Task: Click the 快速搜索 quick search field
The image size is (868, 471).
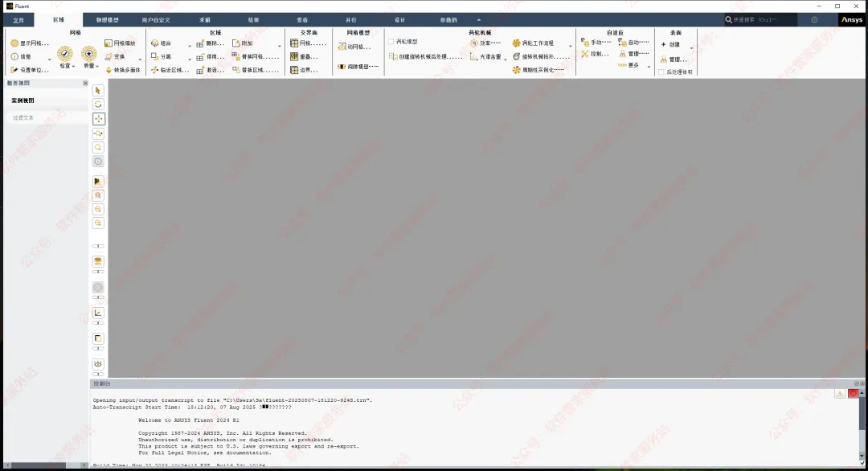Action: tap(760, 20)
